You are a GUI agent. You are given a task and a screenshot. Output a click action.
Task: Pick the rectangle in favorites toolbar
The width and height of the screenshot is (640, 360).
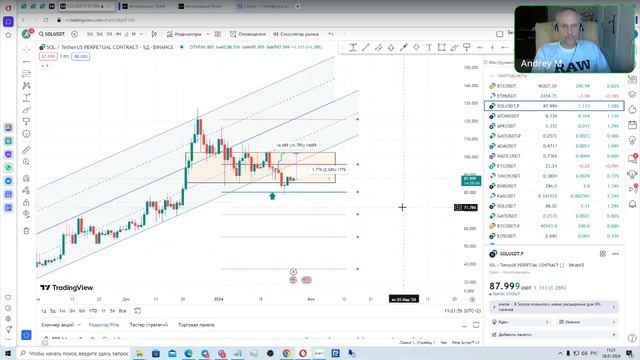[442, 48]
